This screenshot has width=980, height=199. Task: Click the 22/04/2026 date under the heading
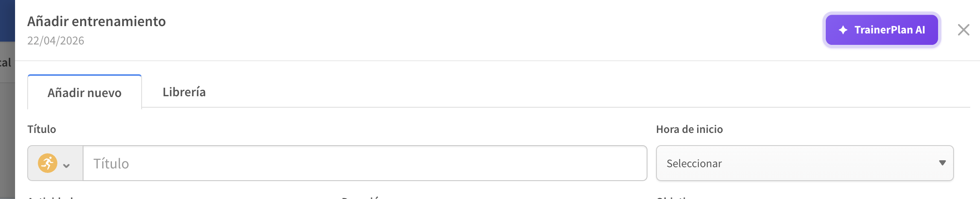(x=56, y=41)
